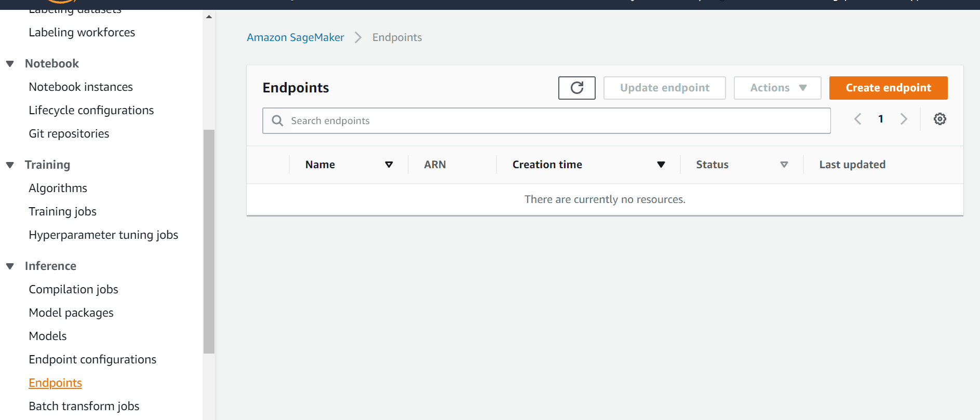980x420 pixels.
Task: Sort by Status column arrow
Action: click(x=784, y=165)
